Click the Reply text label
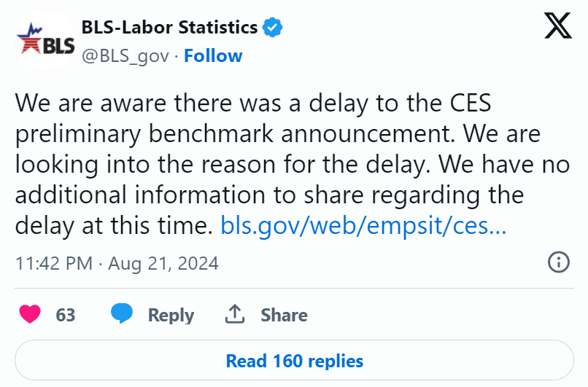 pos(171,315)
